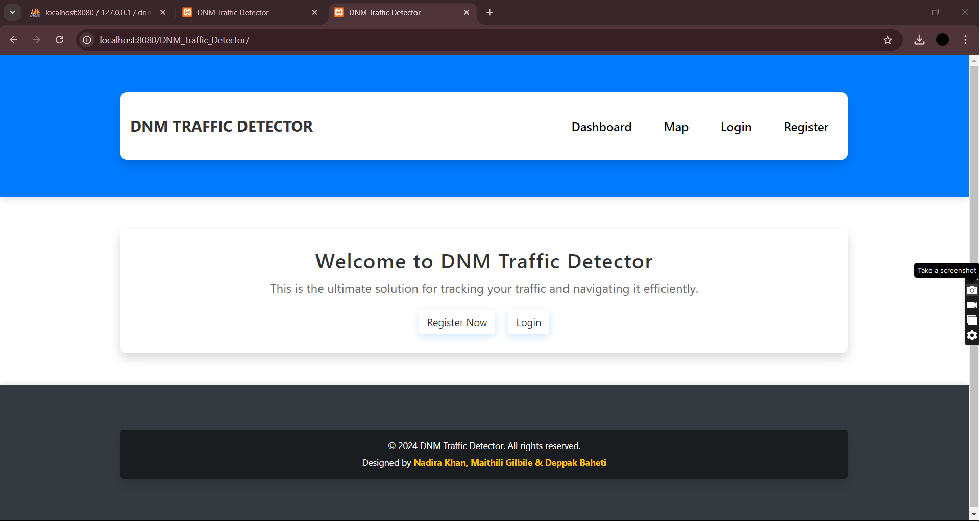Viewport: 980px width, 522px height.
Task: Open the Map nav link
Action: tap(676, 127)
